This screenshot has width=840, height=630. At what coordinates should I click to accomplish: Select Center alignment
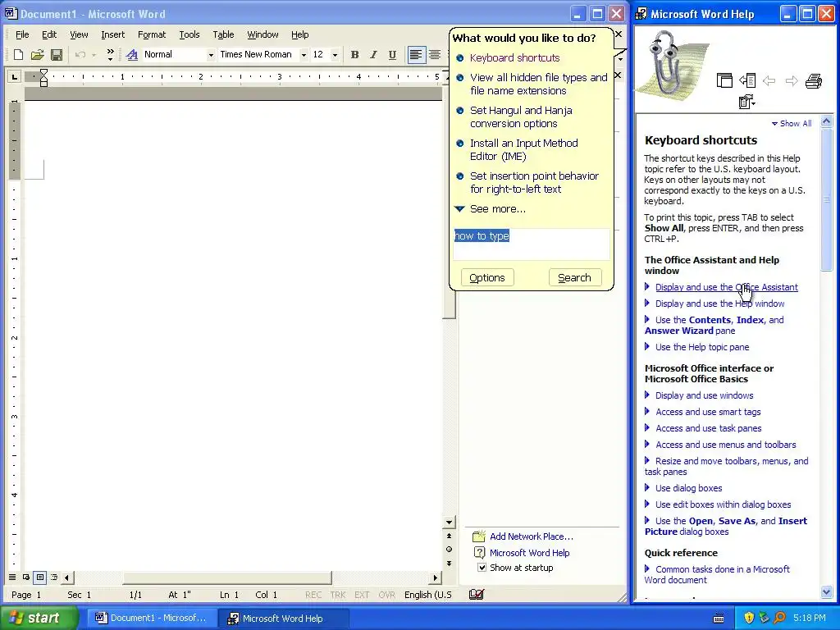click(x=435, y=55)
